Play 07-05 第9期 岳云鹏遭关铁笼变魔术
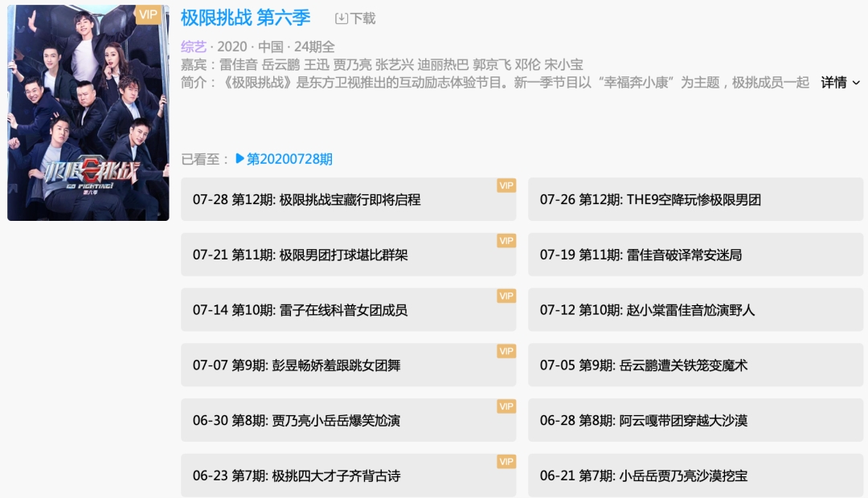This screenshot has height=498, width=868. click(695, 365)
